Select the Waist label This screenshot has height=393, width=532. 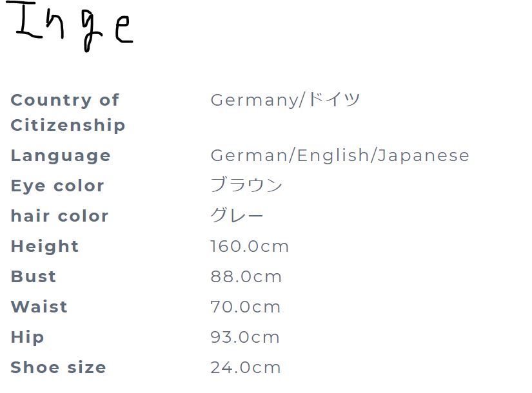click(x=39, y=307)
